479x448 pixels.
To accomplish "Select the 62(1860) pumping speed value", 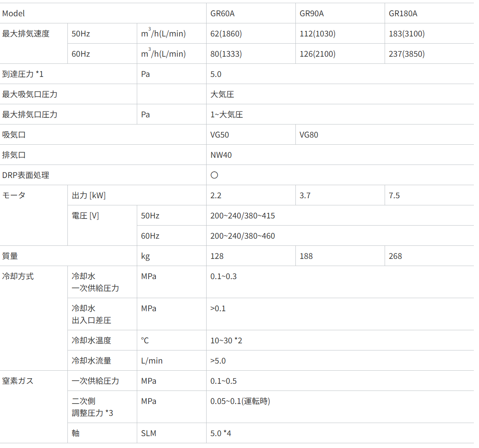I will (227, 33).
